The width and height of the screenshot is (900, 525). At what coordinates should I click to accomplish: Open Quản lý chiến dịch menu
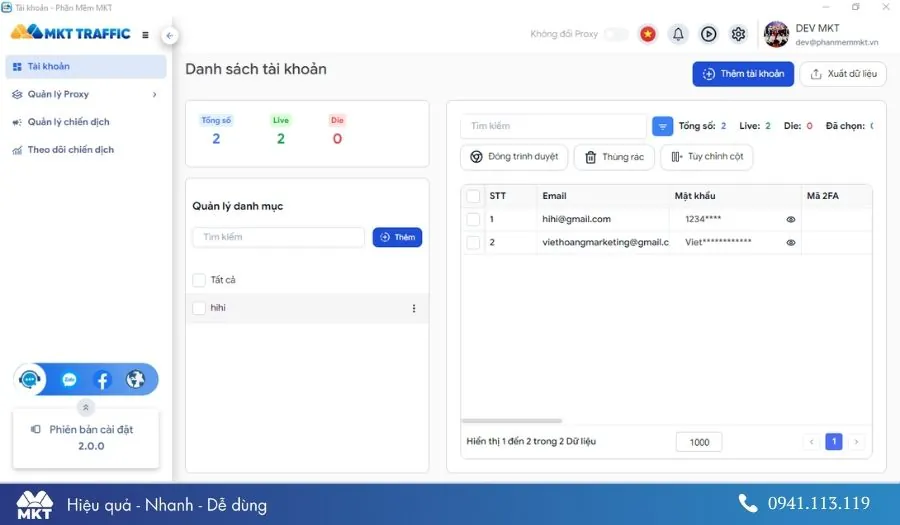(68, 122)
